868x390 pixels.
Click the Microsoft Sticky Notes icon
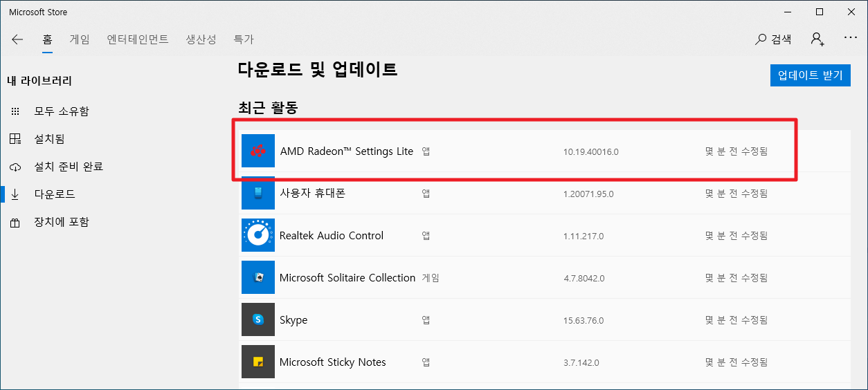pyautogui.click(x=258, y=362)
